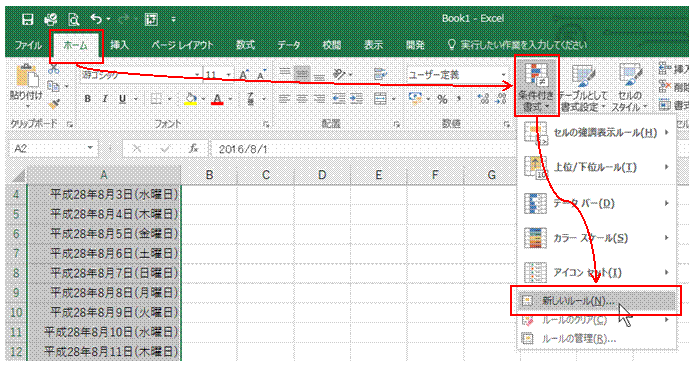Select row 9 header

(x=16, y=293)
